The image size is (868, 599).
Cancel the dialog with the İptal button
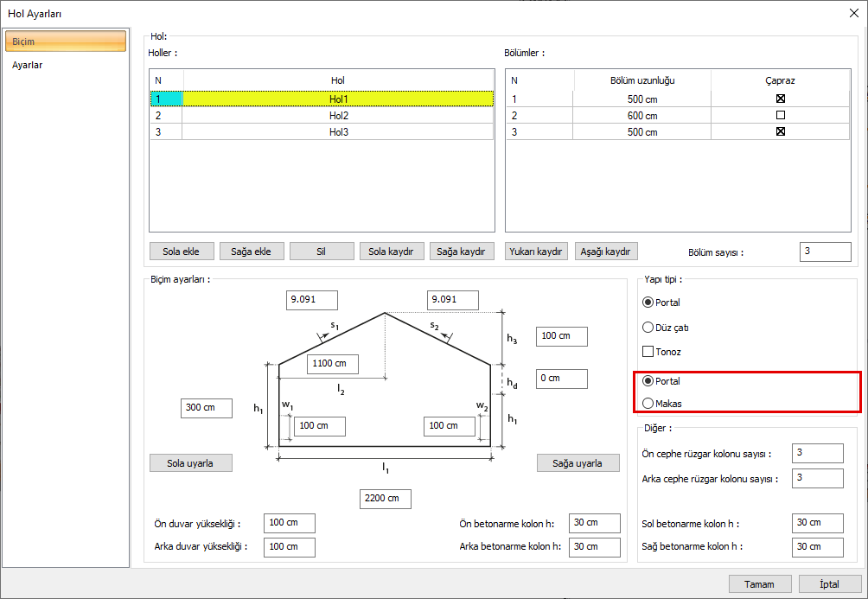(x=829, y=584)
